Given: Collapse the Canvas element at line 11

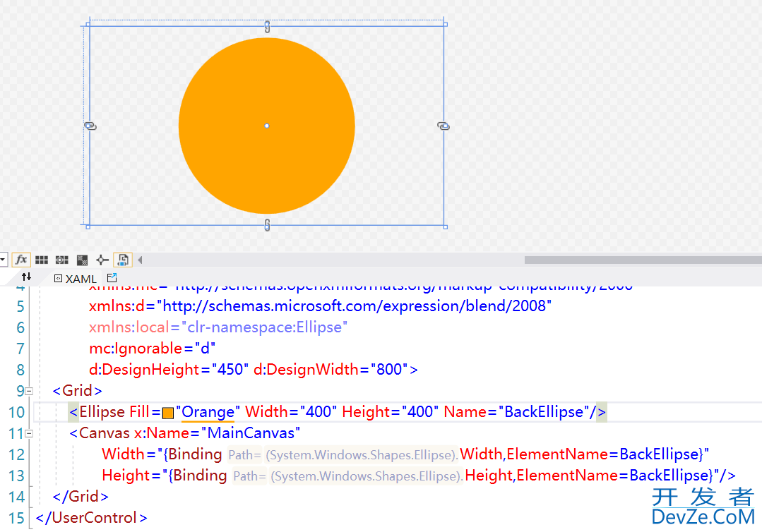Looking at the screenshot, I should (29, 433).
